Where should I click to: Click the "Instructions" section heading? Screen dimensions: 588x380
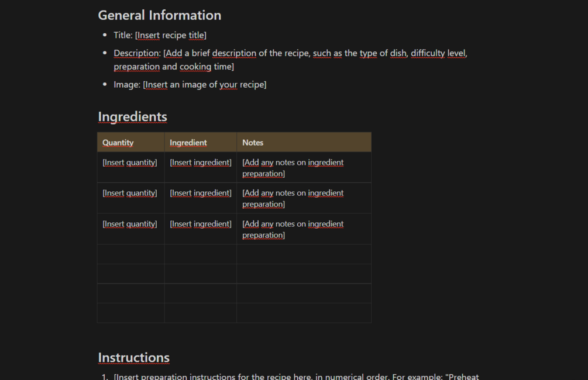tap(133, 358)
